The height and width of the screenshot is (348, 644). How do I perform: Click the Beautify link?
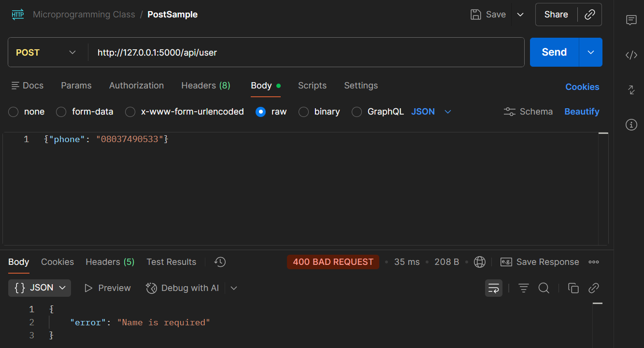[582, 112]
